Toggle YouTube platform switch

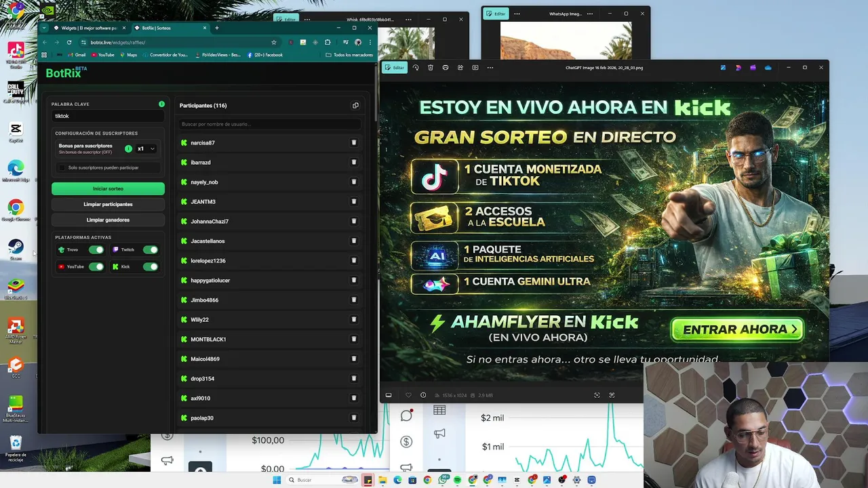[x=96, y=267]
